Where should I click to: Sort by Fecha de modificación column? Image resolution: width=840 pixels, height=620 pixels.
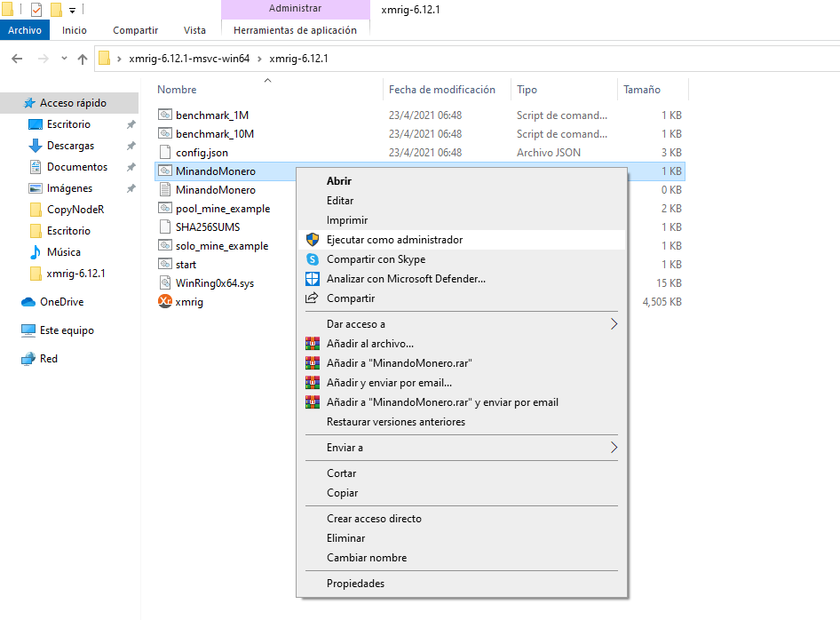441,90
